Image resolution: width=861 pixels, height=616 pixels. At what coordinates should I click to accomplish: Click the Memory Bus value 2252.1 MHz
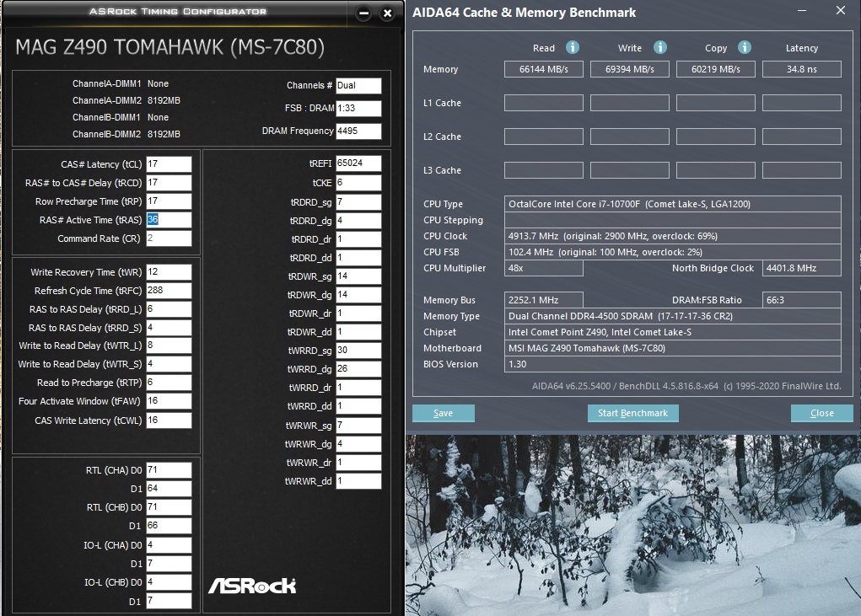[x=544, y=300]
